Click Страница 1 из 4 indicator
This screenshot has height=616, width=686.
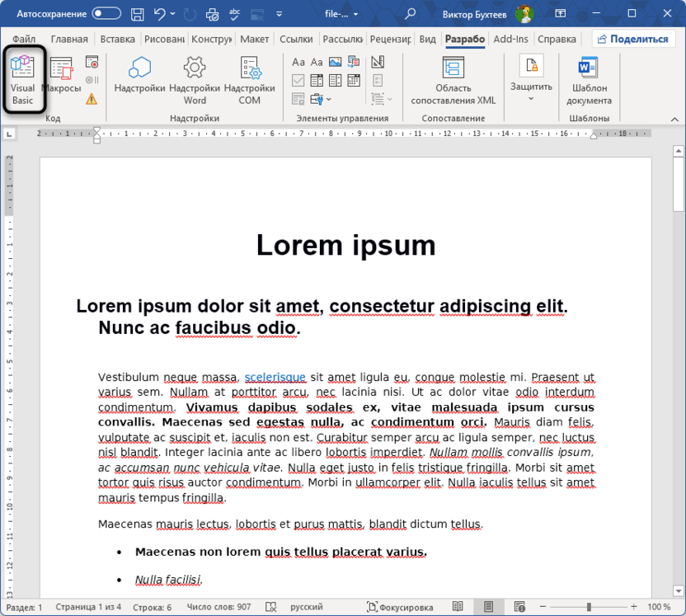pos(88,607)
